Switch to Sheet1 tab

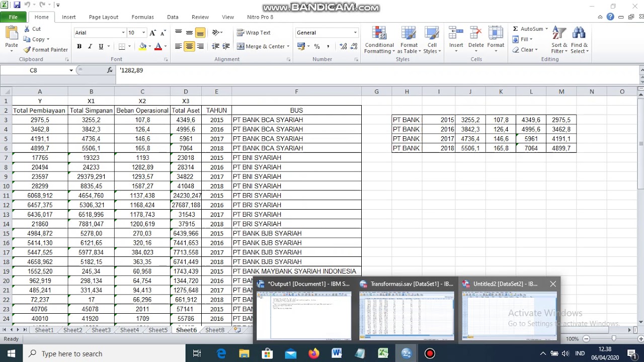point(44,330)
